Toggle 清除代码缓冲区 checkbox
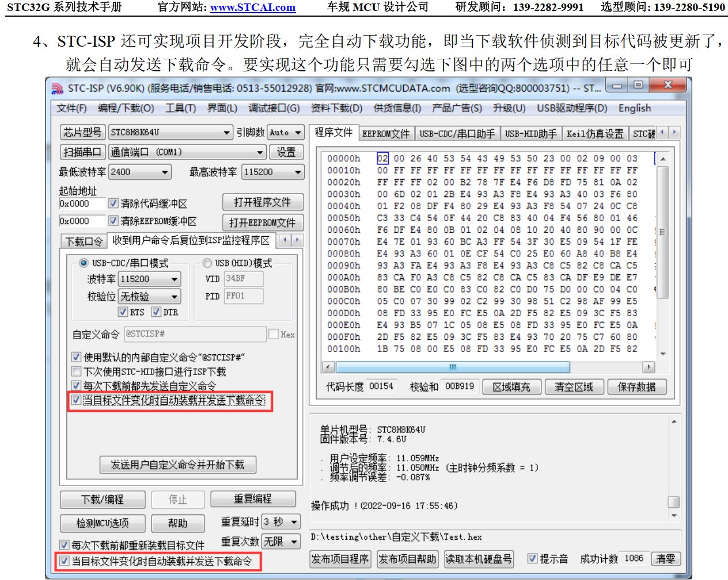 [x=113, y=203]
